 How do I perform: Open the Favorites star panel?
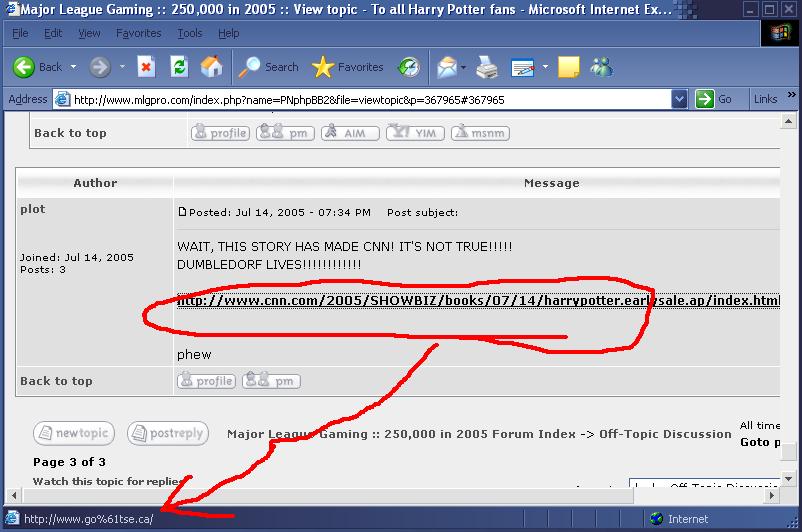coord(347,67)
